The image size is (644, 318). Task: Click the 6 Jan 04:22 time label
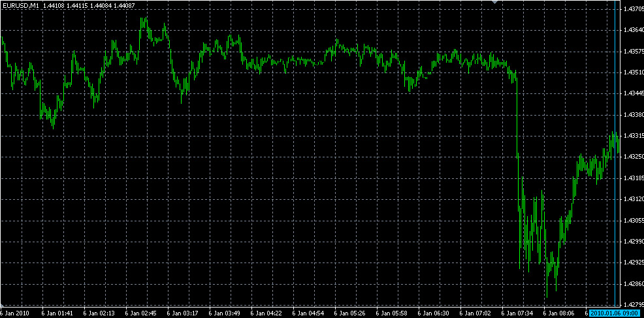266,313
